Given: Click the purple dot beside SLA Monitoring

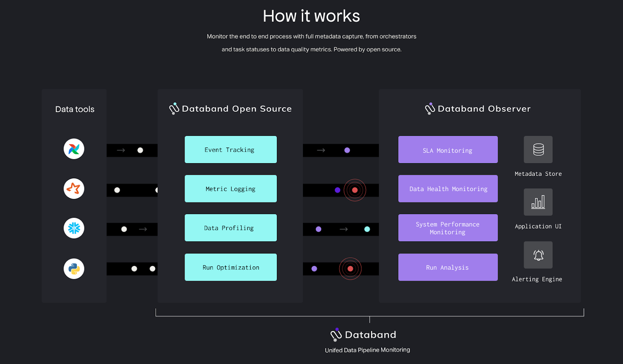Looking at the screenshot, I should tap(347, 150).
